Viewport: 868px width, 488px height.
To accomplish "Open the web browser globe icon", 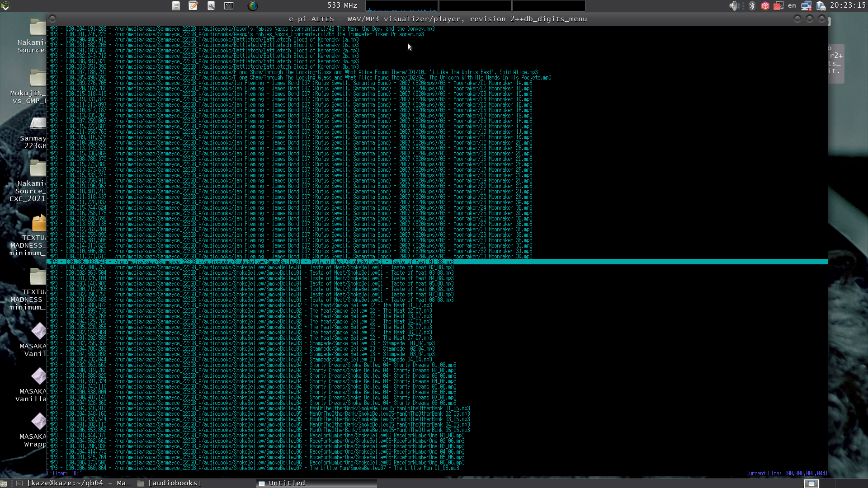I will tap(253, 5).
